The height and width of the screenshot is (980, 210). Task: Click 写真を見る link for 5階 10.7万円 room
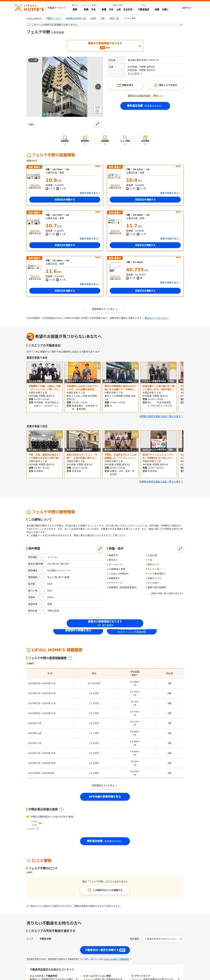pos(35,231)
